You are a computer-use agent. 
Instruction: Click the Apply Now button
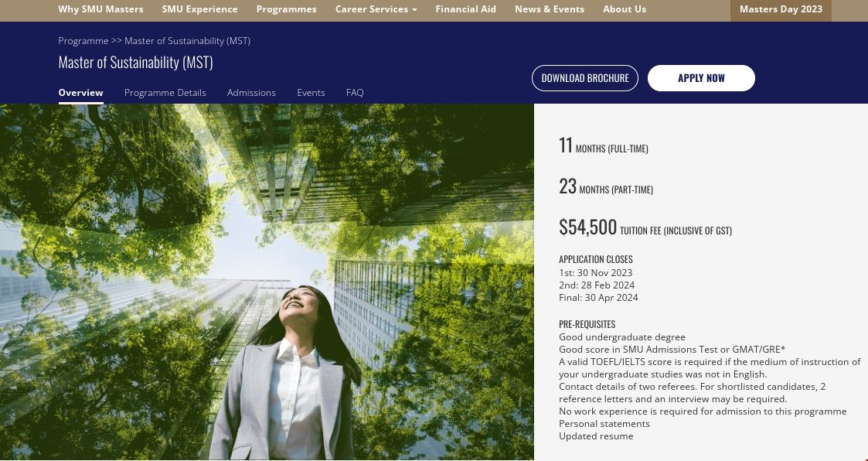pyautogui.click(x=700, y=78)
